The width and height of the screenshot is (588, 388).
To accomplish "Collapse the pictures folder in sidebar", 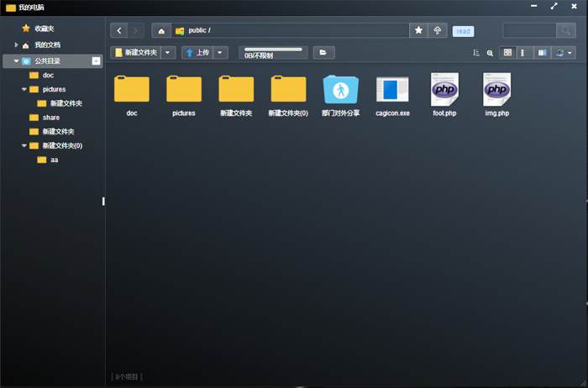I will point(24,89).
